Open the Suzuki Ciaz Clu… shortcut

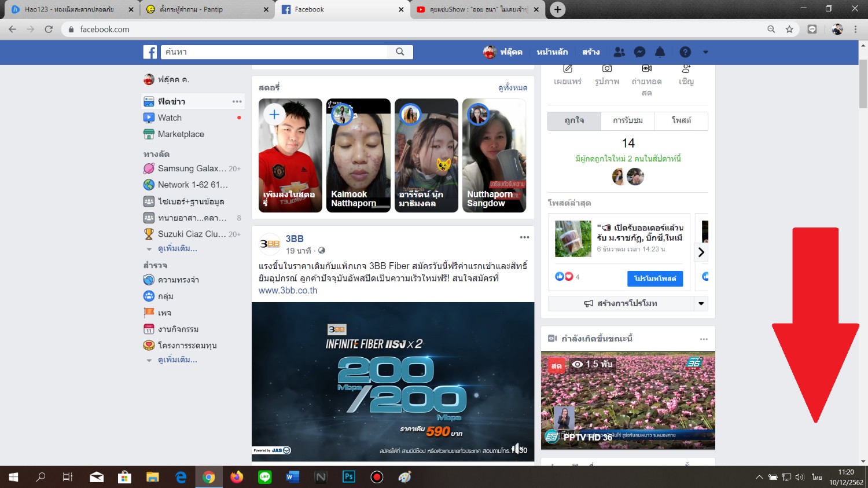(x=193, y=234)
